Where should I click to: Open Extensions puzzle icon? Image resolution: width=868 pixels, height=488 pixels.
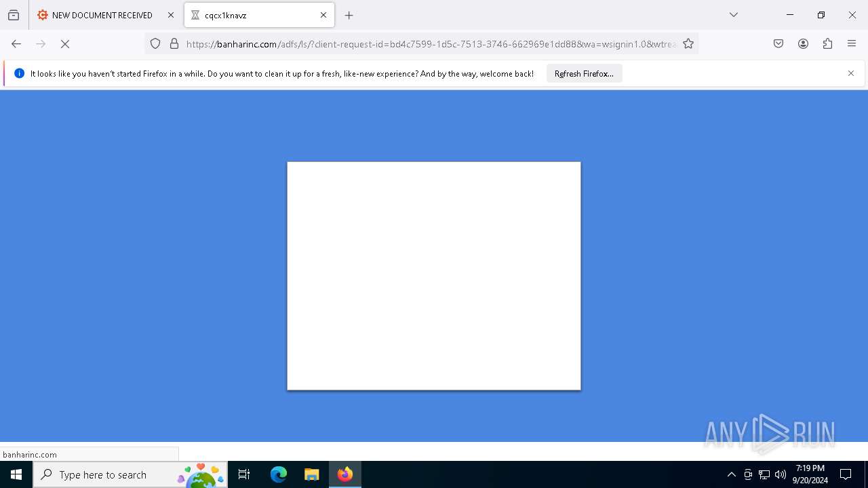(x=827, y=44)
